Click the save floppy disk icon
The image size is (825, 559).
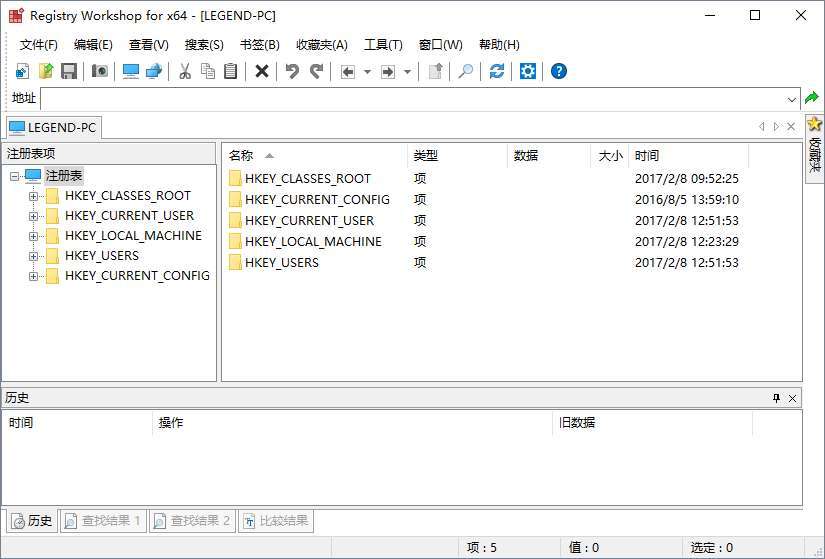coord(69,71)
